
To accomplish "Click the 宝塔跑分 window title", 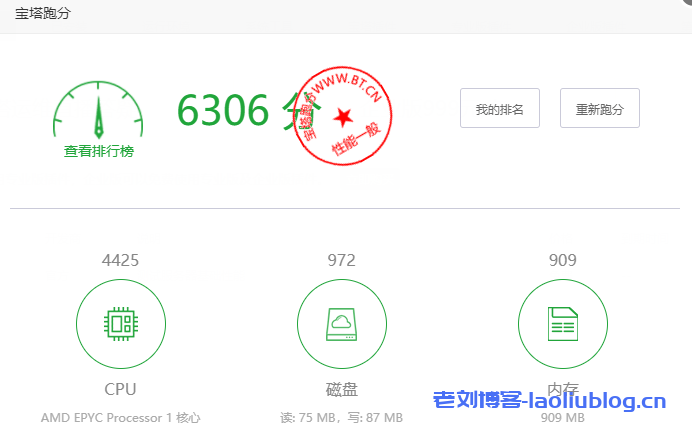I will (x=42, y=14).
